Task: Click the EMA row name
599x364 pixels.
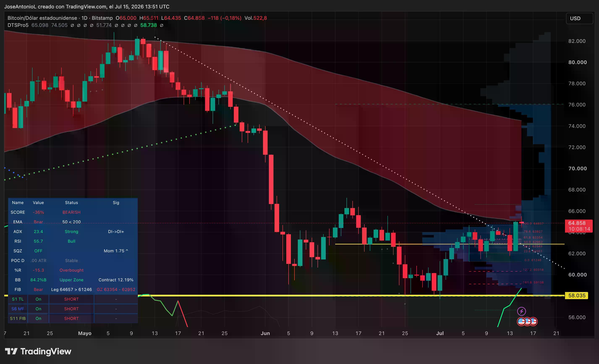Action: (x=18, y=222)
